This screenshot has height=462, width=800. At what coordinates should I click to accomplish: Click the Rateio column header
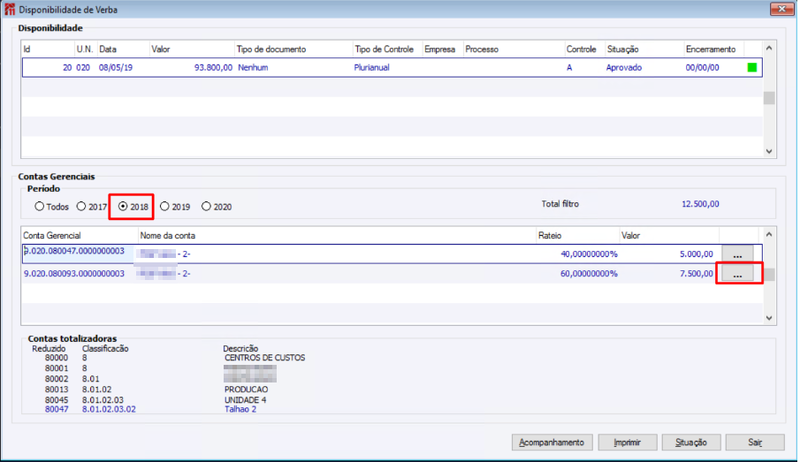(578, 236)
